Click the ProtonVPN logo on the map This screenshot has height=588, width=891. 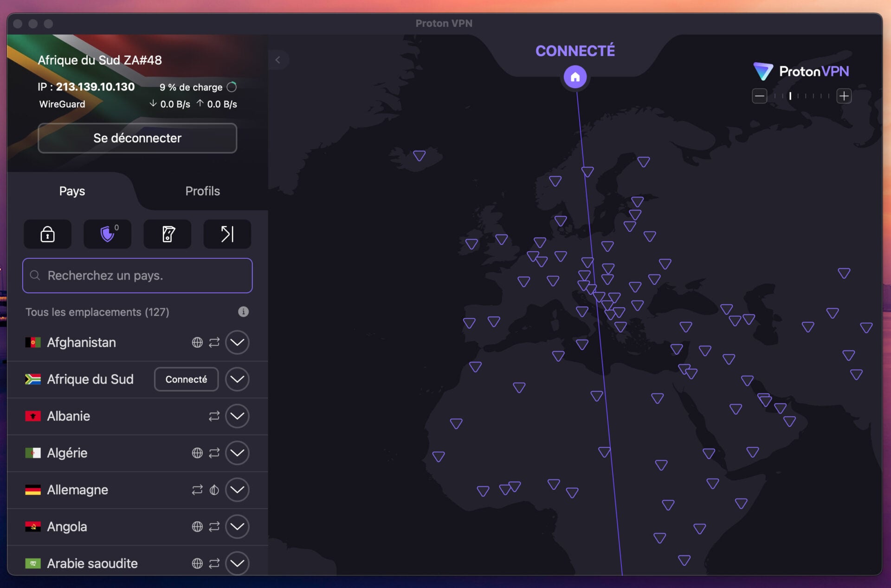tap(801, 71)
